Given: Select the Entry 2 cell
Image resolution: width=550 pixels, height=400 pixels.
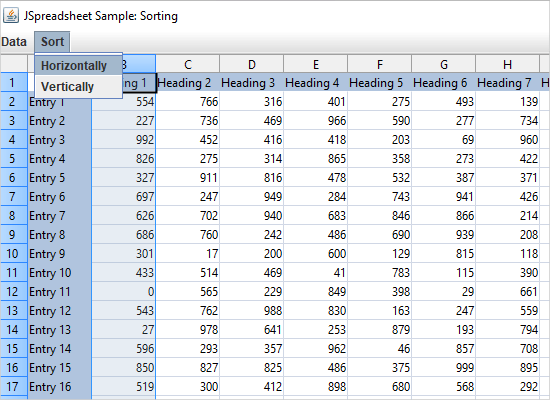Looking at the screenshot, I should pos(60,121).
